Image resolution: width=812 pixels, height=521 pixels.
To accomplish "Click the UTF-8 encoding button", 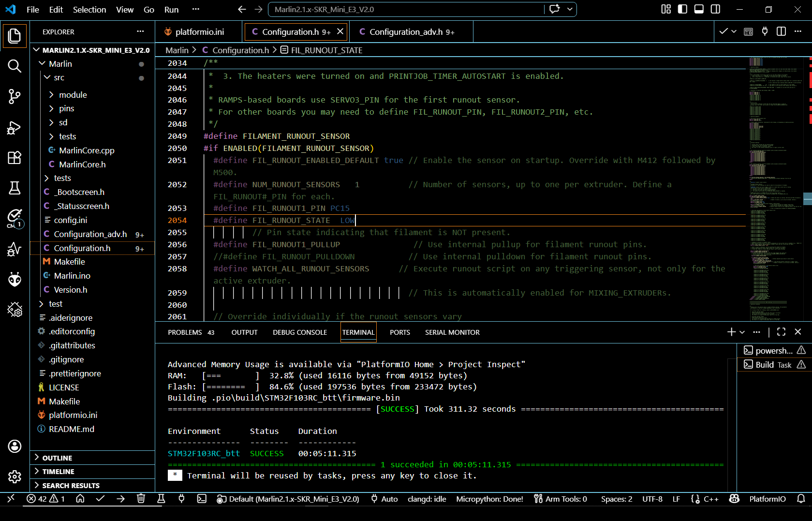I will point(652,499).
